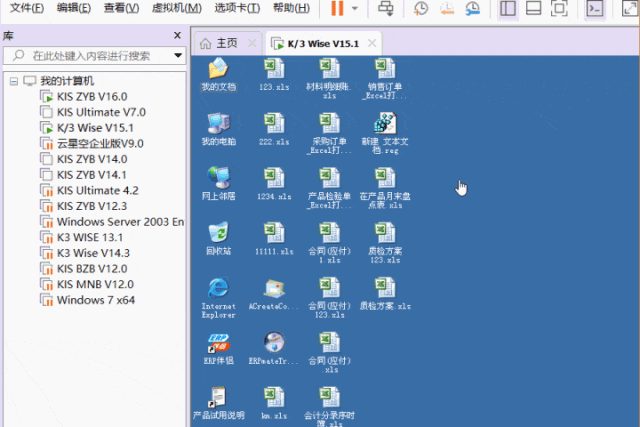Take a snapshot with the clock-plus icon

pyautogui.click(x=420, y=8)
